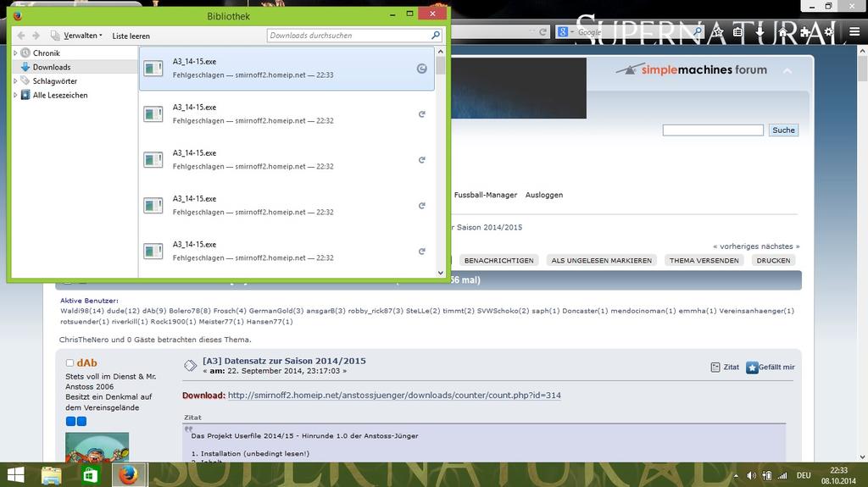Click the downloads list scroll-up arrow
The image size is (868, 487).
coord(441,52)
